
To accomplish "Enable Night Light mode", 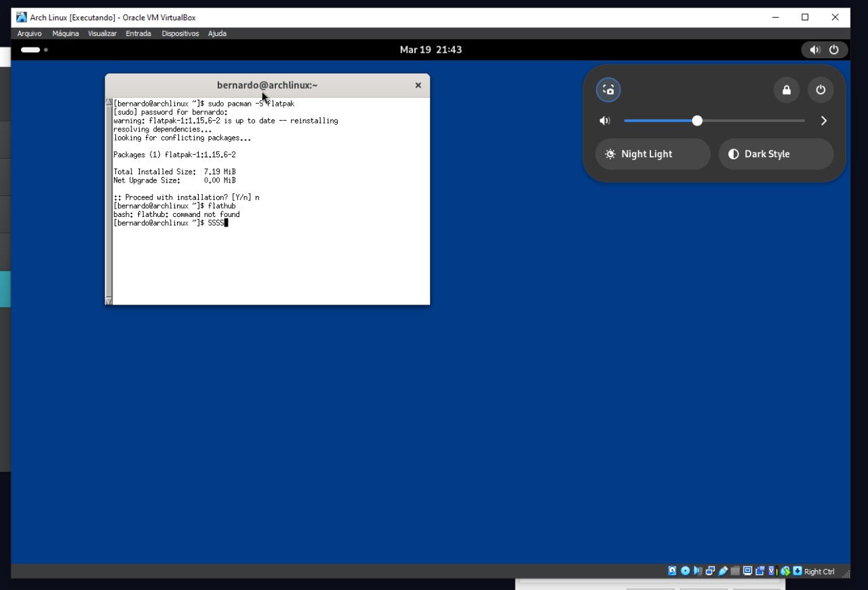I will [652, 154].
